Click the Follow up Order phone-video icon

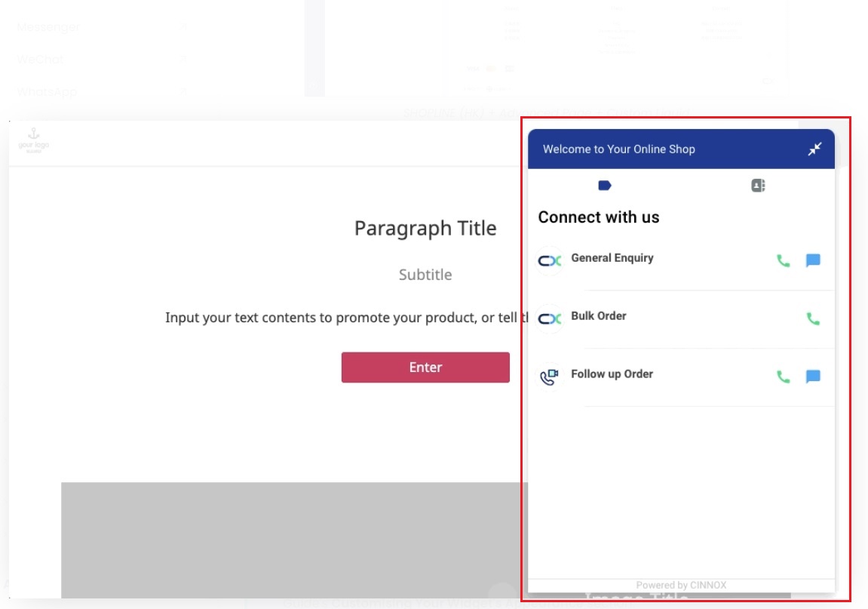[550, 377]
